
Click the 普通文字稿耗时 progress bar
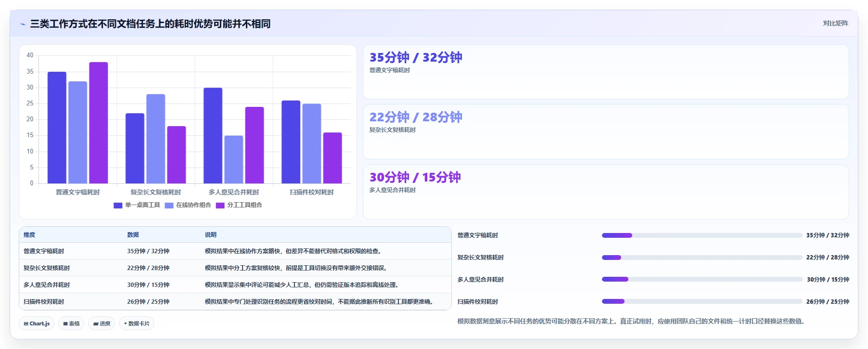(702, 235)
